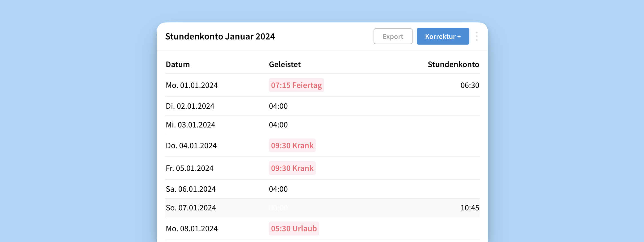Select the Sa. 06.01.2024 row date

coord(191,189)
